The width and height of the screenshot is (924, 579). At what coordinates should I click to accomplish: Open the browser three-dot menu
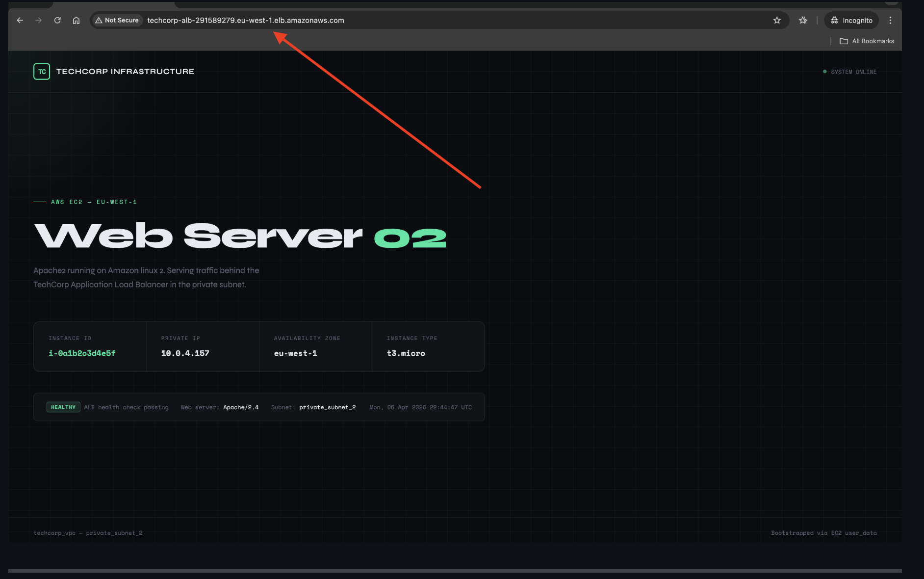tap(891, 21)
